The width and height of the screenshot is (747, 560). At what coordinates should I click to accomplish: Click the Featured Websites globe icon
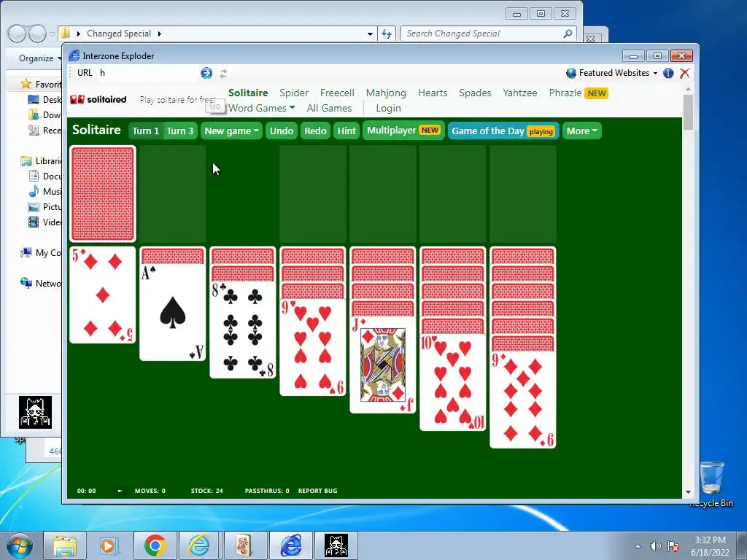tap(571, 73)
